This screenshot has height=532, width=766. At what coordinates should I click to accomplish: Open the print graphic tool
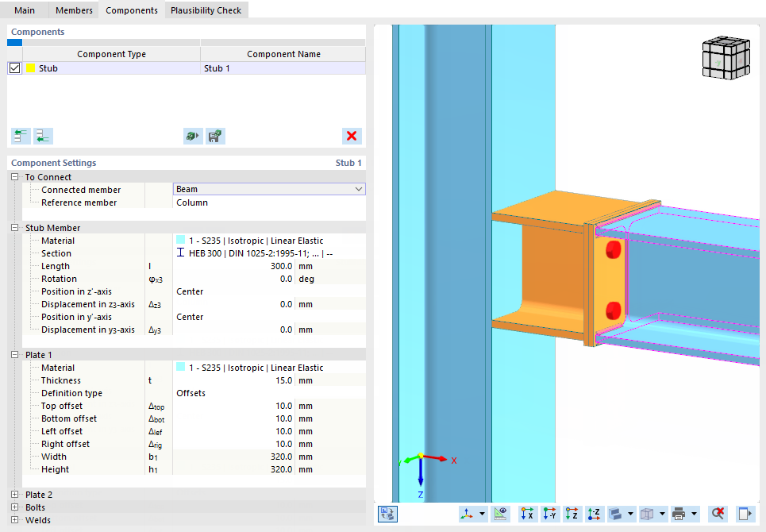pos(679,514)
